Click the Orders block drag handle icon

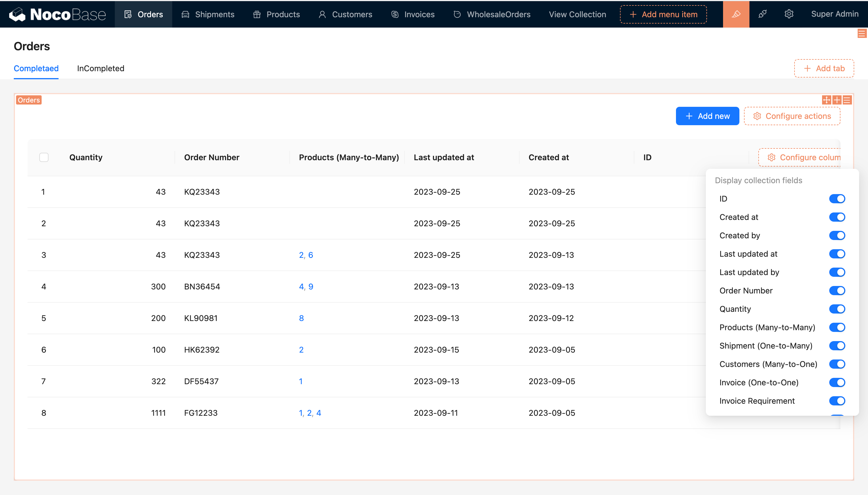pos(827,100)
